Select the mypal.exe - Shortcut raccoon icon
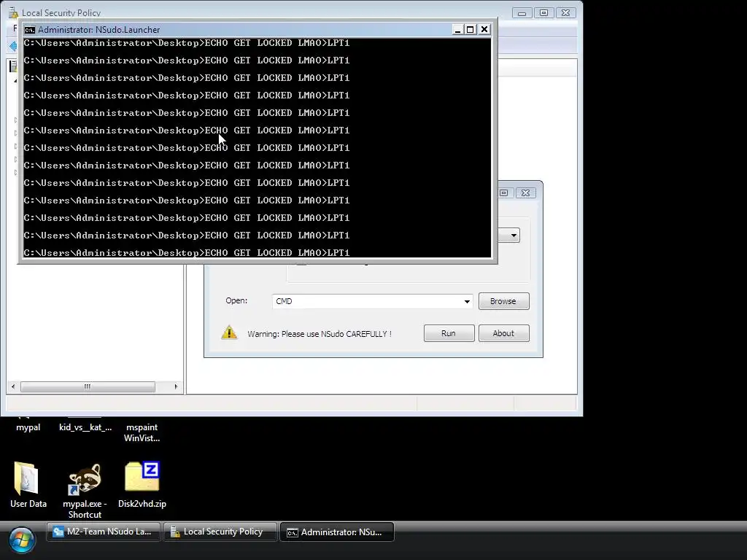The image size is (747, 560). pos(85,478)
